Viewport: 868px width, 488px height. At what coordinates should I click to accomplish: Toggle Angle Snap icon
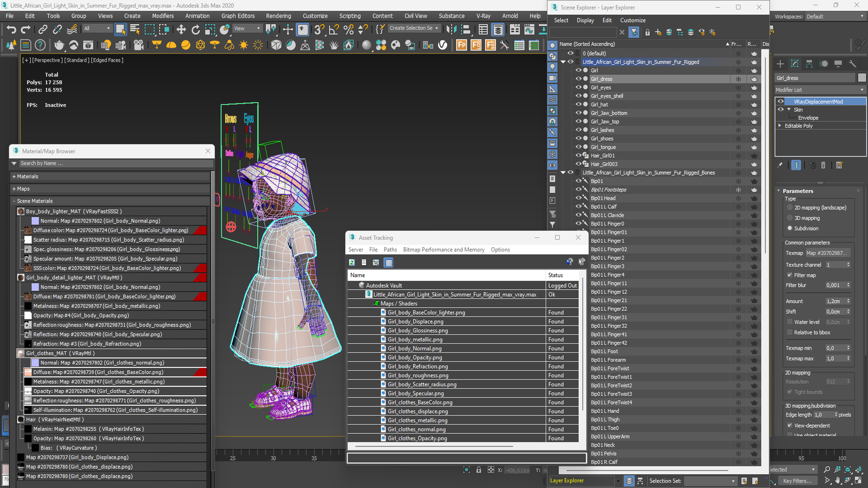point(334,30)
